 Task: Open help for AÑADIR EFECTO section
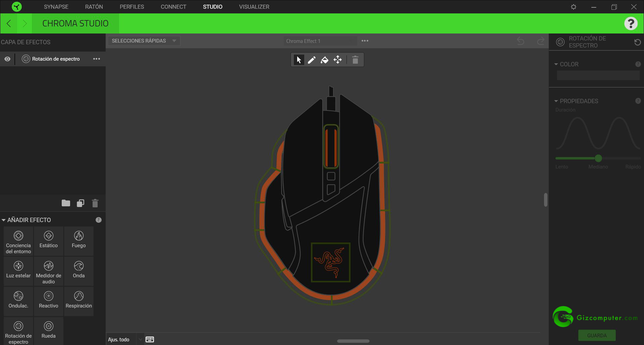[x=98, y=220]
